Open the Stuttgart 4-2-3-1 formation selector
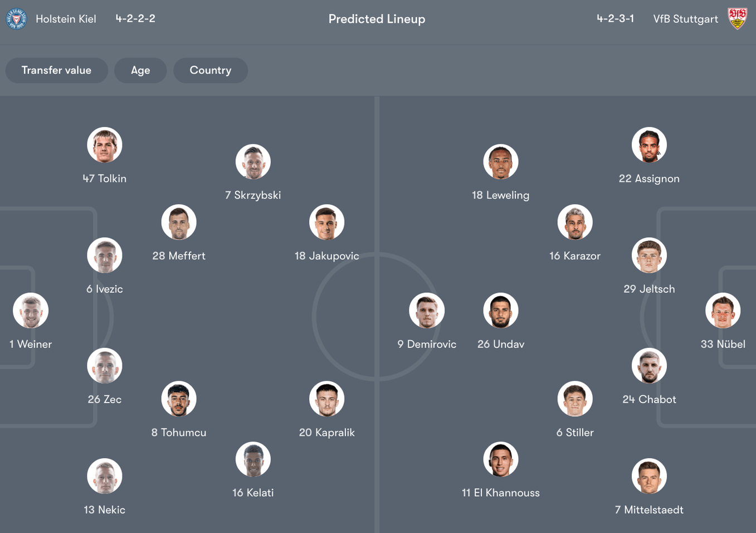 [616, 18]
